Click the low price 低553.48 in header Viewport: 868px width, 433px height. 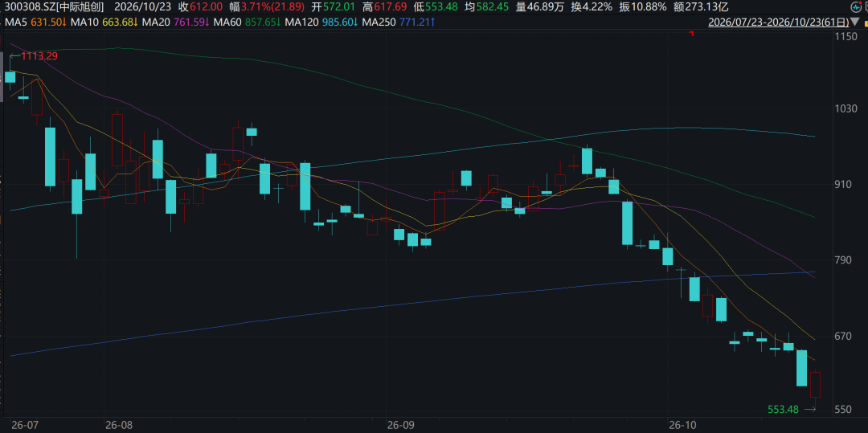(434, 7)
